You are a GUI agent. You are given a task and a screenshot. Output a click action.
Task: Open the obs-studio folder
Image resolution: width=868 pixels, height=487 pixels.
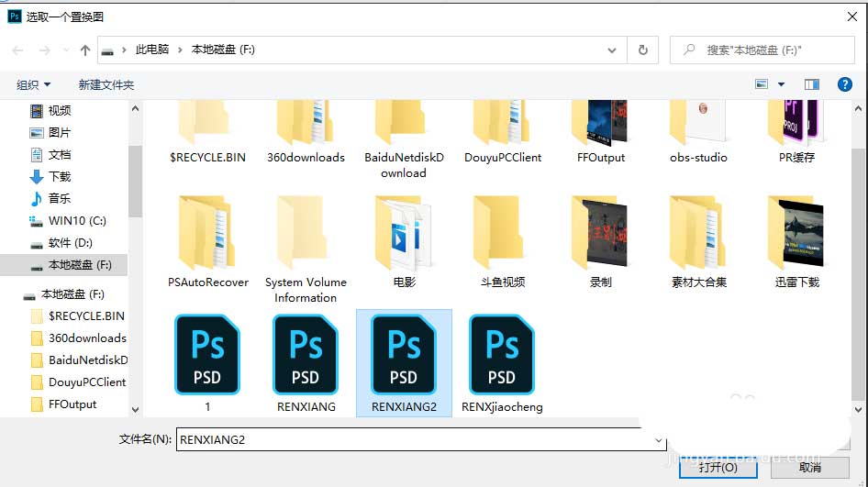pyautogui.click(x=698, y=133)
